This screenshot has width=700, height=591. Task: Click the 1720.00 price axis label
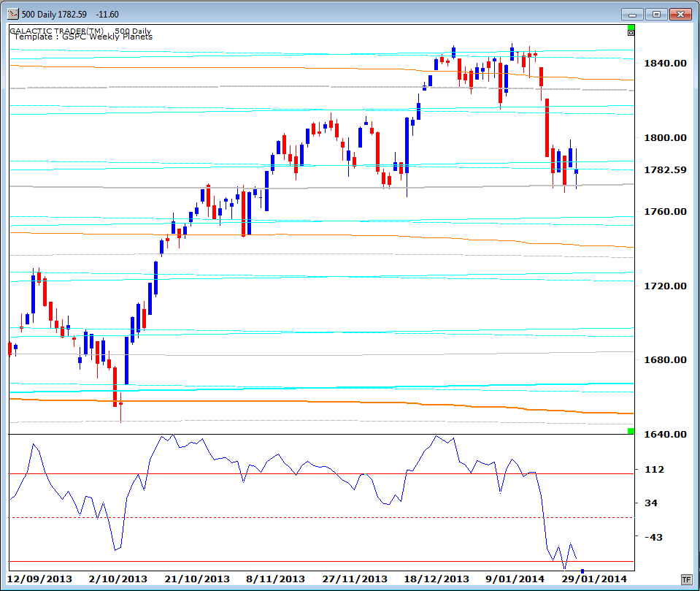coord(665,286)
